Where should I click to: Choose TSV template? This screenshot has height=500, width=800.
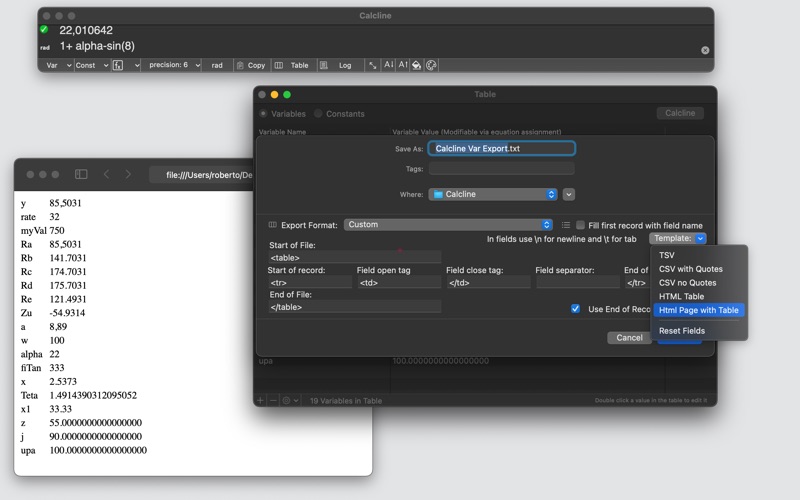[666, 255]
